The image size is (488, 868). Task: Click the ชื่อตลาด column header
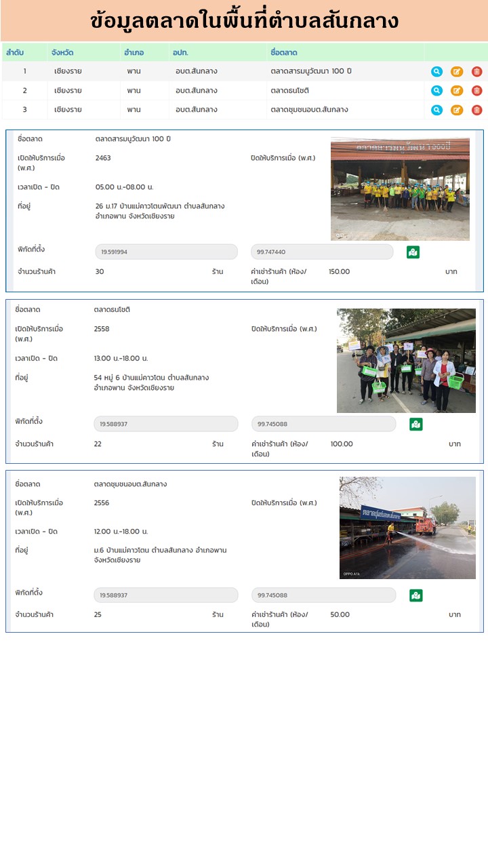[x=283, y=52]
